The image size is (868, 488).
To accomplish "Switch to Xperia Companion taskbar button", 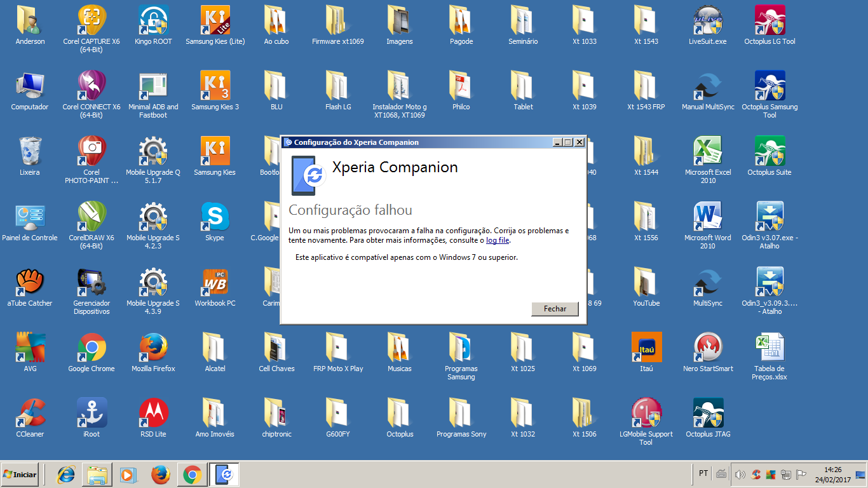I will click(x=224, y=475).
